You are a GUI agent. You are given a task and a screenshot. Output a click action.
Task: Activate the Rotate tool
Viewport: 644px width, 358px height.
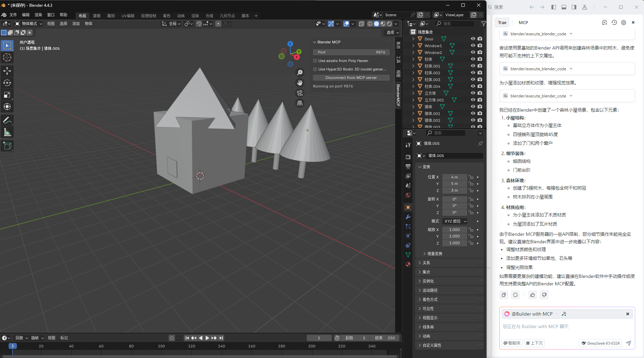tap(7, 83)
